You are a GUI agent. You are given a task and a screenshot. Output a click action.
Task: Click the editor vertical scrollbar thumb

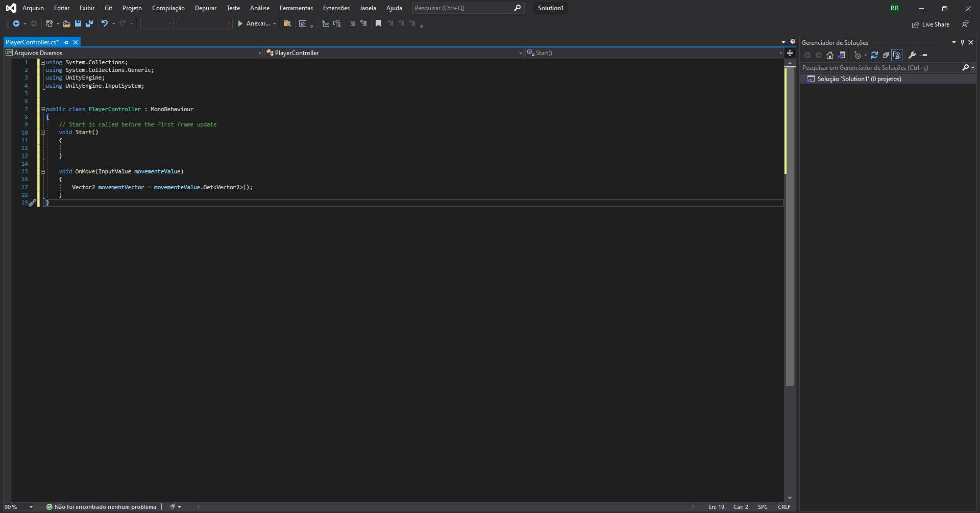(790, 226)
